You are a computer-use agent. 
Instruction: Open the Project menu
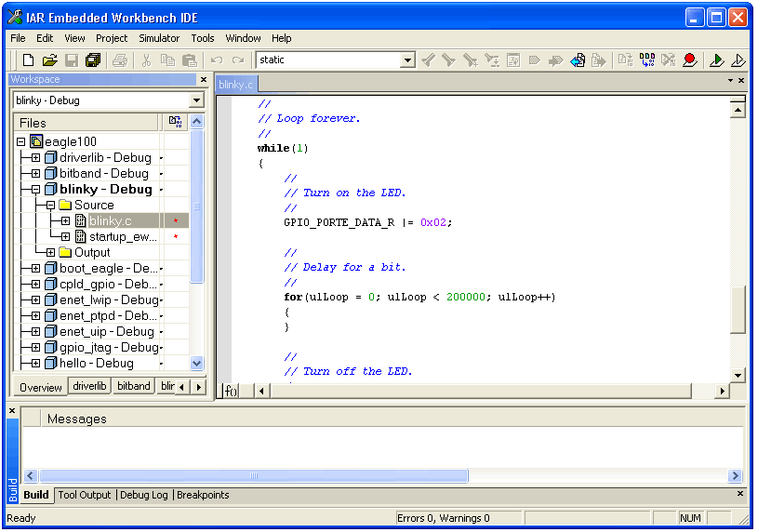click(112, 38)
